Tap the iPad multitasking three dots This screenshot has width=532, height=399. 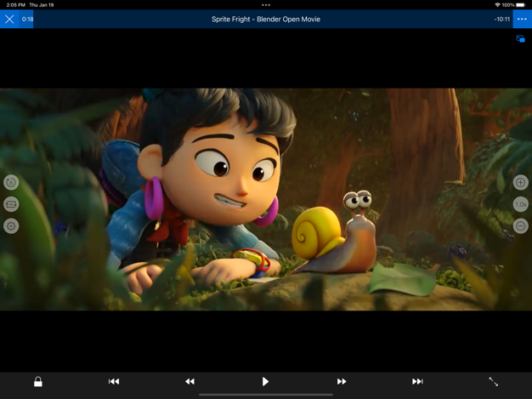[266, 5]
